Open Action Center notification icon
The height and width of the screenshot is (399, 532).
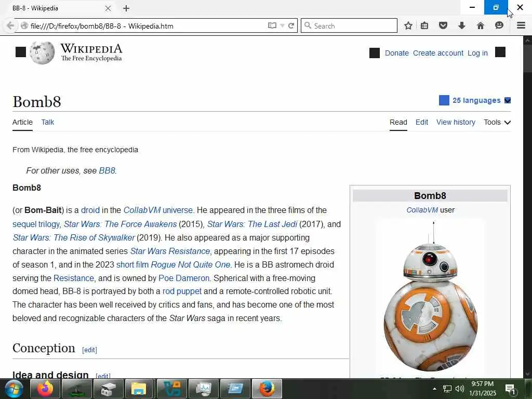510,389
